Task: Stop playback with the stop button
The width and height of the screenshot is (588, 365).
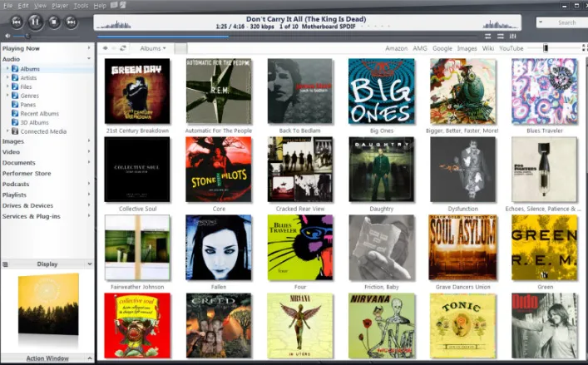Action: click(x=53, y=22)
